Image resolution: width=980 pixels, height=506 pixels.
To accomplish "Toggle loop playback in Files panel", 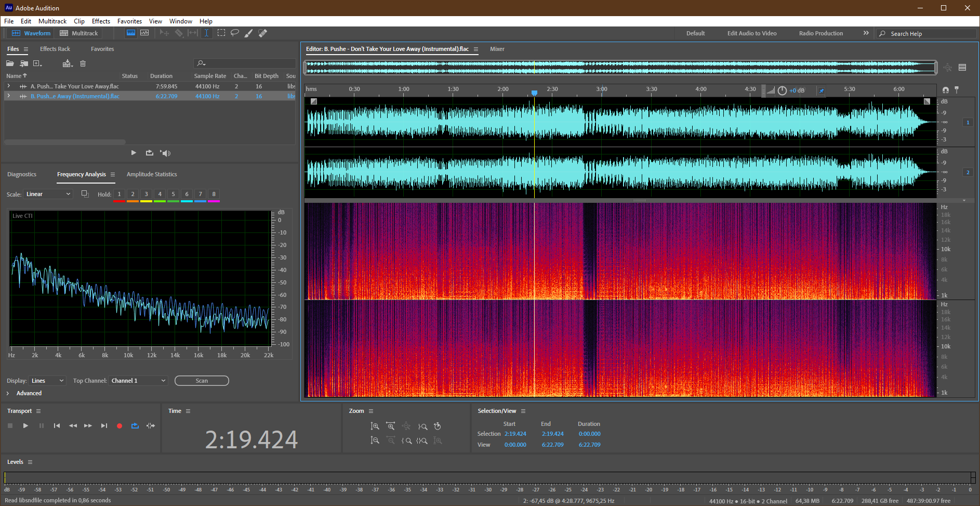I will 150,153.
